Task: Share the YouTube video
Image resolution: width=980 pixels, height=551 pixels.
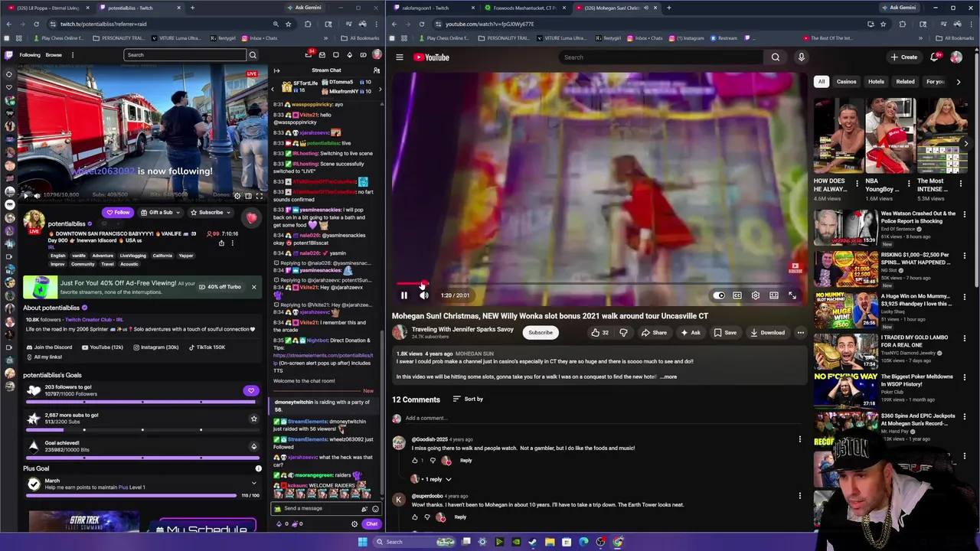Action: pos(654,333)
